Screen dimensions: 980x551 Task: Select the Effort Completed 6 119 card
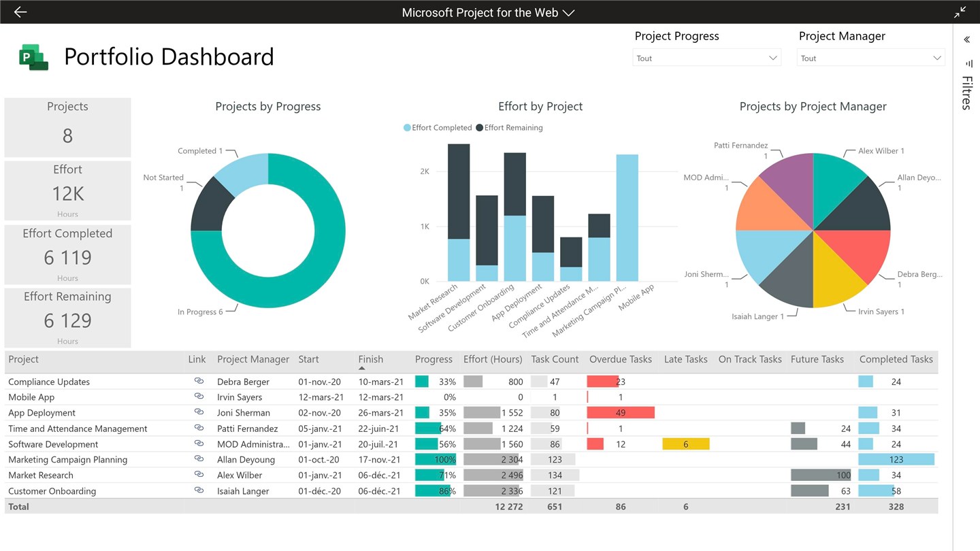[67, 254]
